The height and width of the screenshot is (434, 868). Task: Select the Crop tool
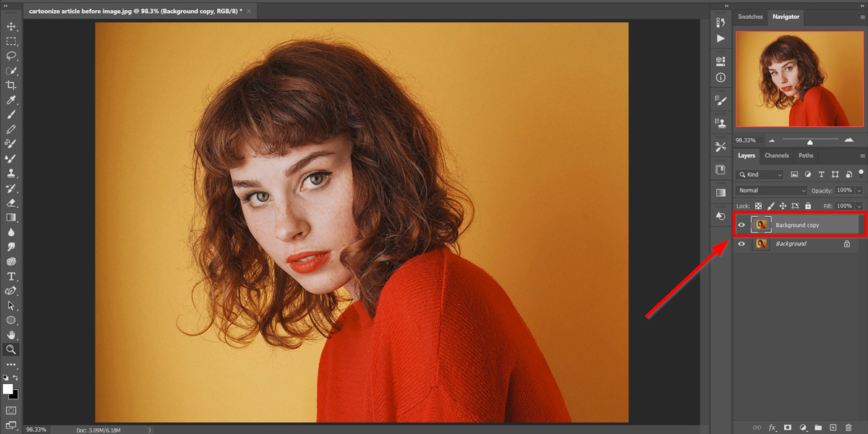(x=12, y=84)
